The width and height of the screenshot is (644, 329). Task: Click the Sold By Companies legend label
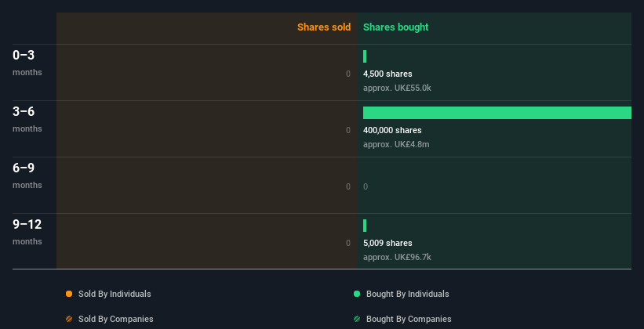pyautogui.click(x=116, y=319)
